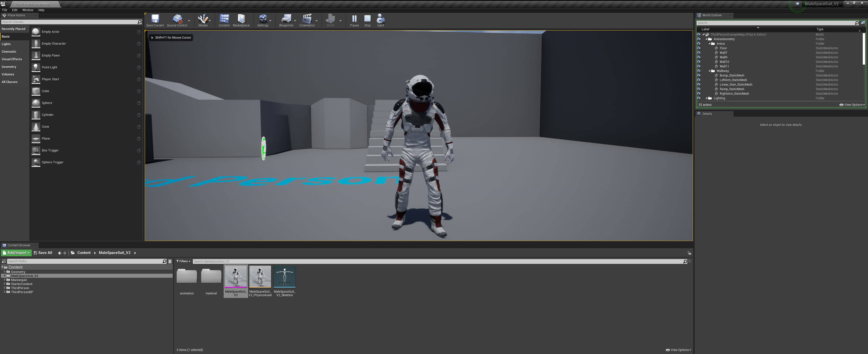868x354 pixels.
Task: Toggle visibility of Ramp_StaticMesh
Action: pyautogui.click(x=698, y=89)
